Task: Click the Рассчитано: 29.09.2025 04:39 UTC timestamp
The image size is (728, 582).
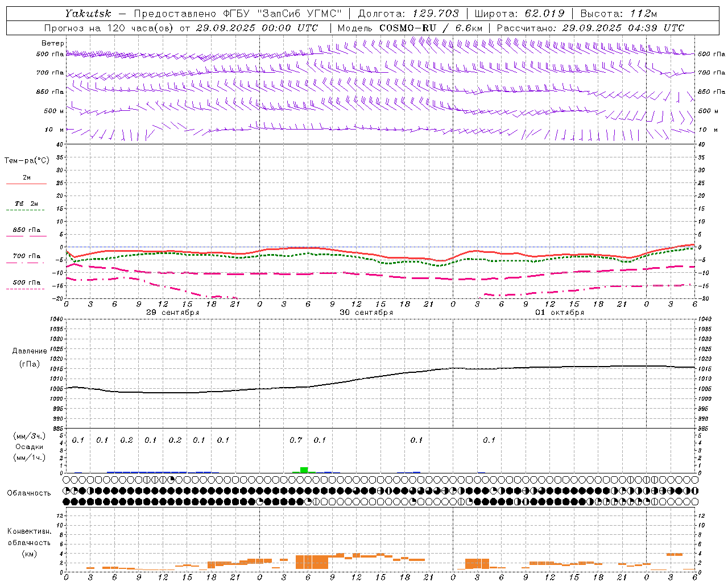Action: (x=590, y=28)
